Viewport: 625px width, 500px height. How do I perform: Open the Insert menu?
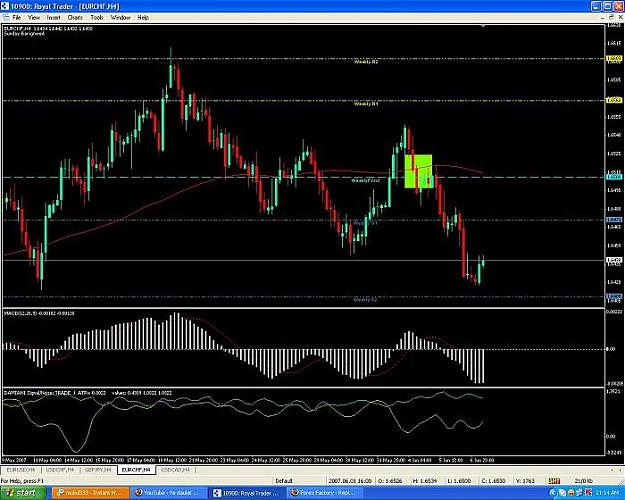tap(53, 18)
